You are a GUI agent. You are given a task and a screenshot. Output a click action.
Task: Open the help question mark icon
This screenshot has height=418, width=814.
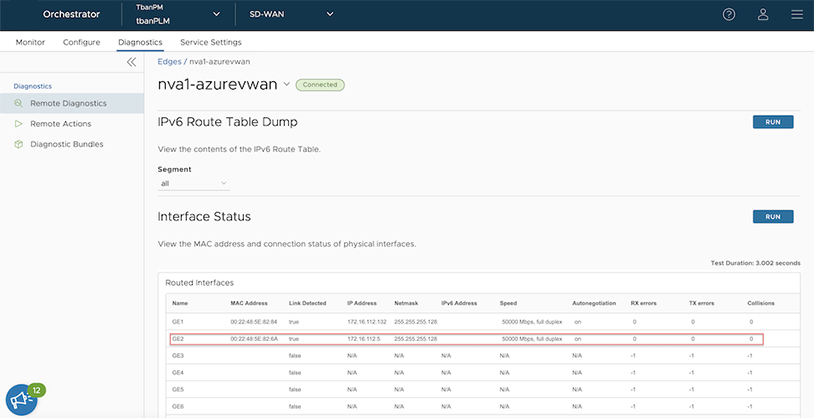click(729, 15)
